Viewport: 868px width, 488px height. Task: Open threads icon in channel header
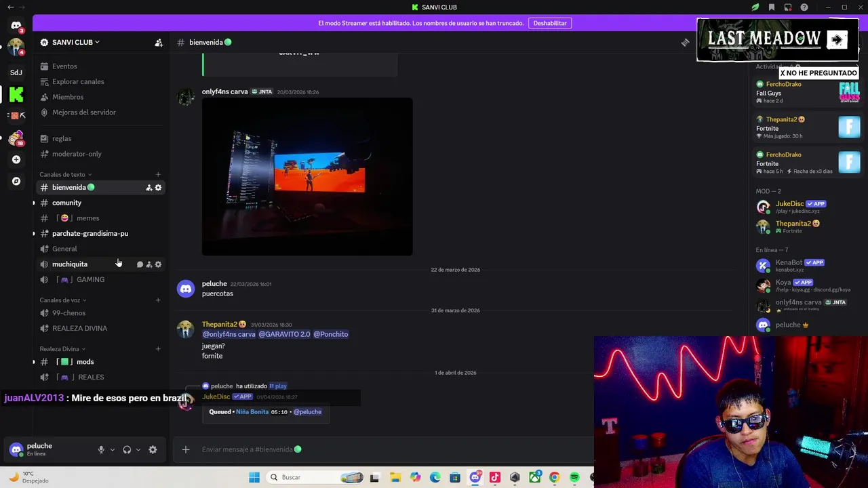[685, 42]
